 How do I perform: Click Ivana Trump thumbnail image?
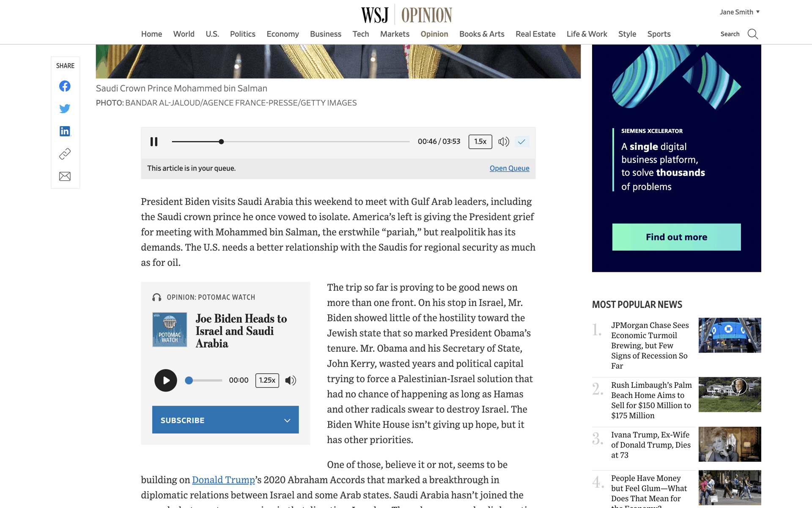click(x=730, y=444)
